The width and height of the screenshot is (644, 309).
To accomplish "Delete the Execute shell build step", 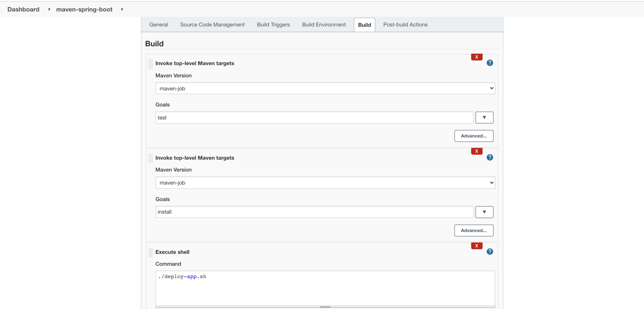I will (476, 246).
